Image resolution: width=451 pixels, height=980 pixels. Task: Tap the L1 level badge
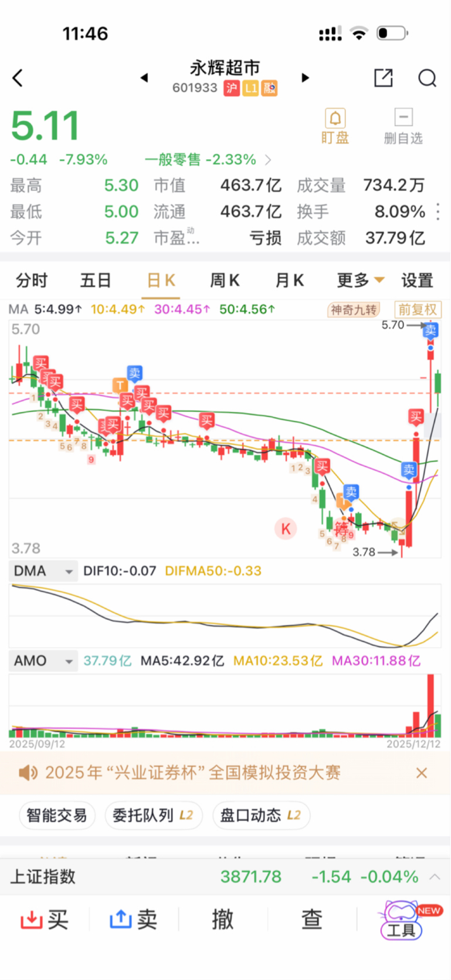(251, 88)
